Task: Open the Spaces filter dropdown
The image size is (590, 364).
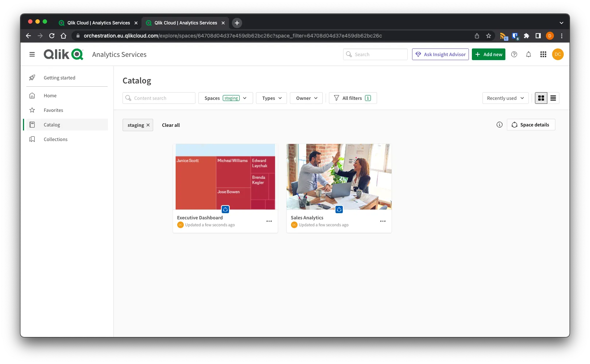Action: [225, 98]
